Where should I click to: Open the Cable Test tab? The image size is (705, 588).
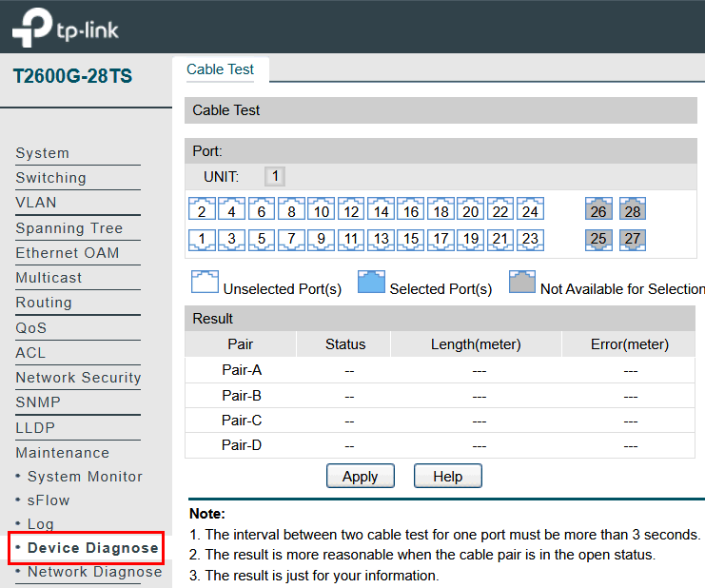click(220, 69)
